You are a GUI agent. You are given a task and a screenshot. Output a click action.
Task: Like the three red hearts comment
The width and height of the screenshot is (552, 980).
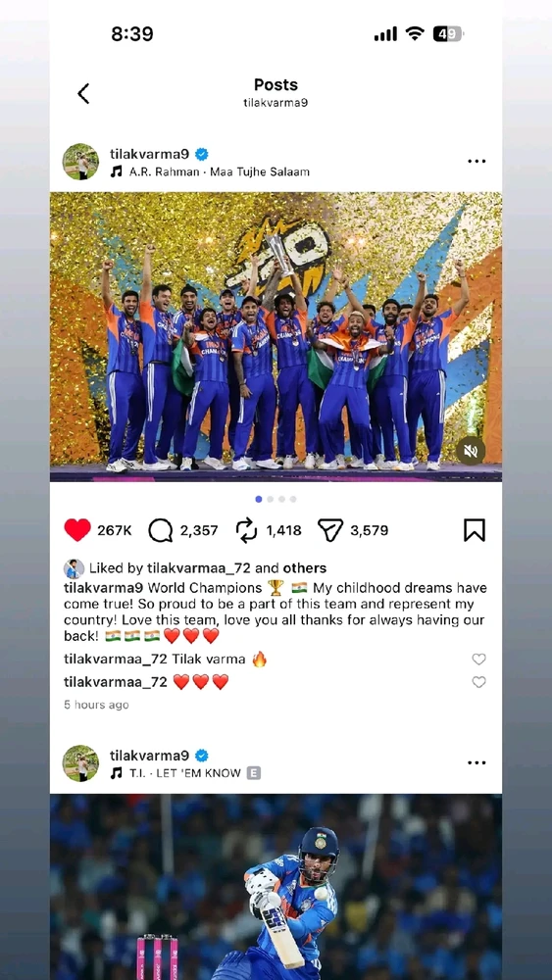tap(478, 682)
